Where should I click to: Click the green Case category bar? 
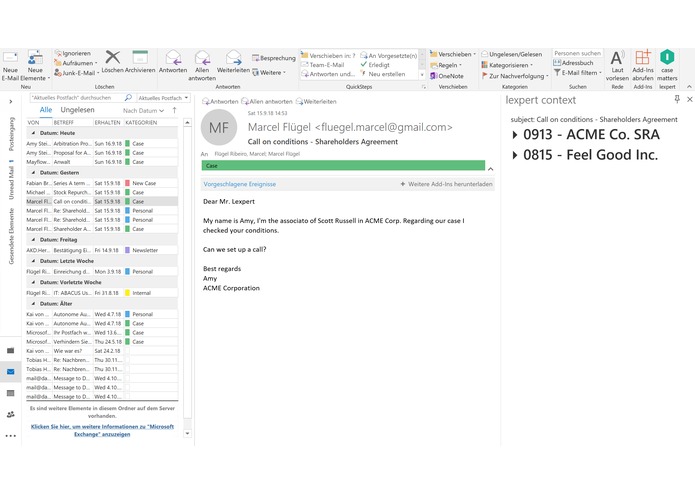(343, 166)
